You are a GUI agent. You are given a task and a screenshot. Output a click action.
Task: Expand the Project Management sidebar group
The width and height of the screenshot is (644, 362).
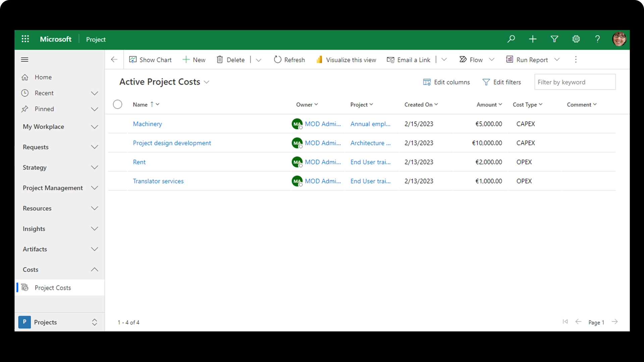(95, 188)
